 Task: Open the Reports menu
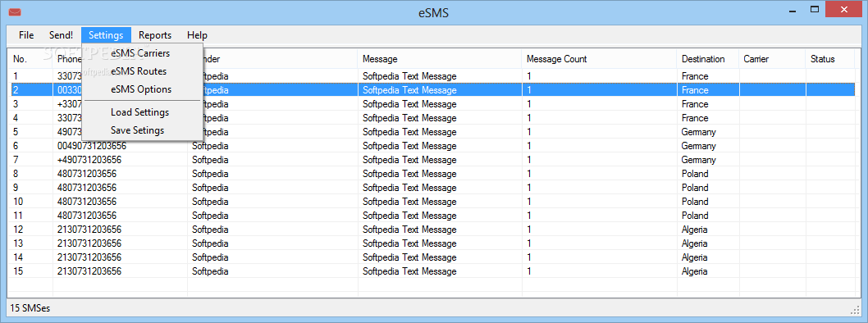(x=155, y=35)
